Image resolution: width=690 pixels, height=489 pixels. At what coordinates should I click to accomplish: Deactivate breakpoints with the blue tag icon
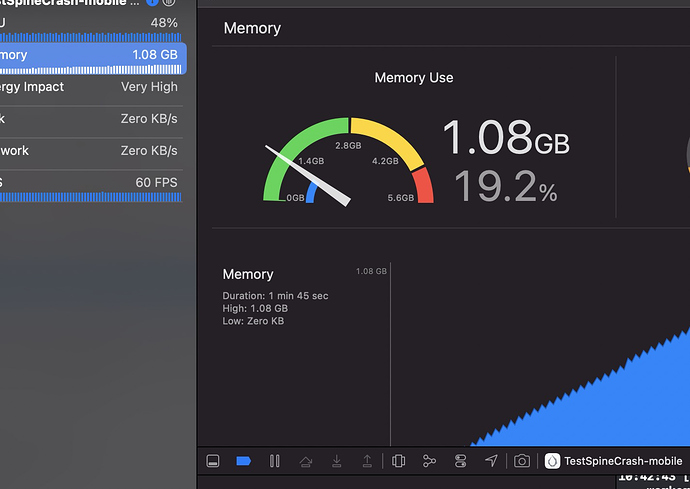pyautogui.click(x=244, y=461)
